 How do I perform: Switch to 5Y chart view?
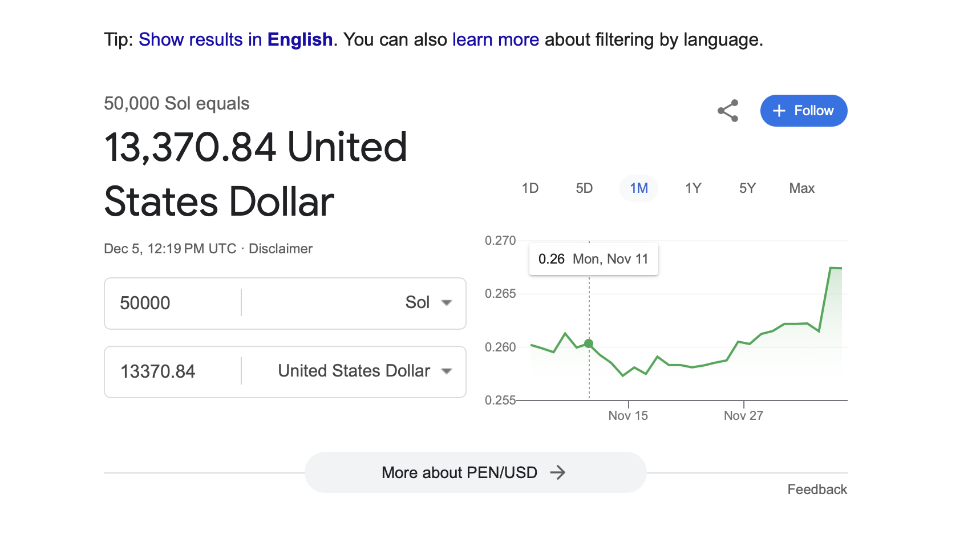(747, 188)
